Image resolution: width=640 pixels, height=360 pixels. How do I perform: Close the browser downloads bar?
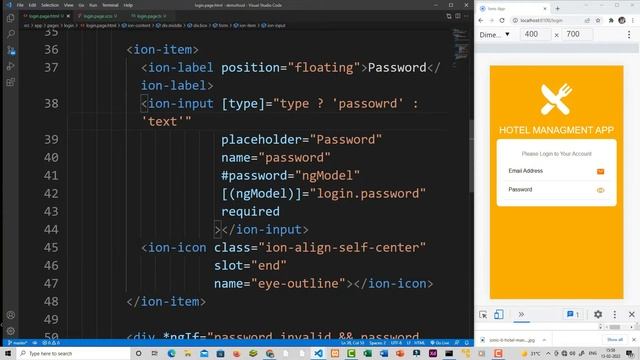(633, 340)
